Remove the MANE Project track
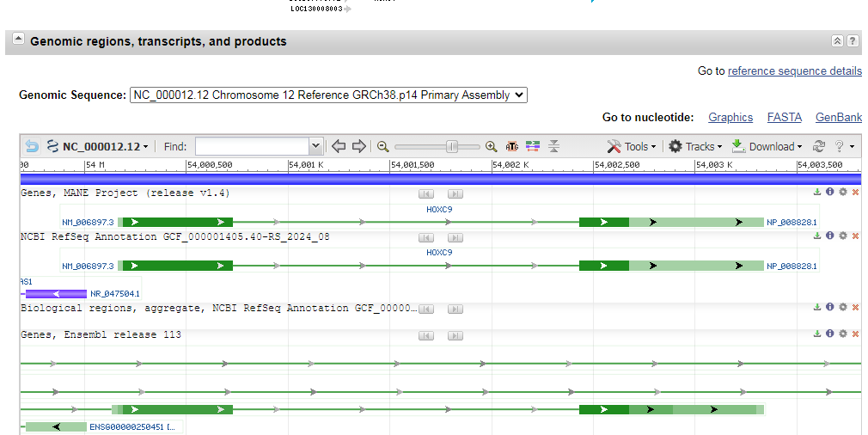This screenshot has width=868, height=435. pyautogui.click(x=855, y=192)
